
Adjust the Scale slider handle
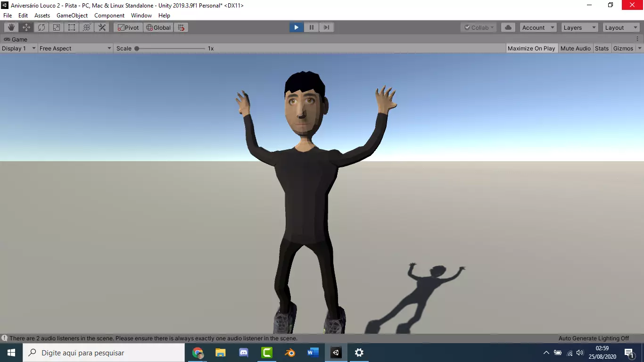pos(137,48)
